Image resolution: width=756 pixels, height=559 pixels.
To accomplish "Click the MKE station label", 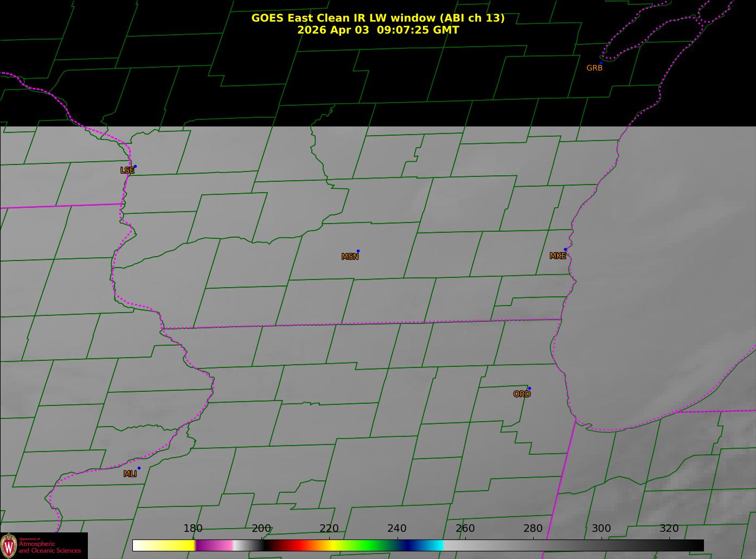I will pos(558,256).
